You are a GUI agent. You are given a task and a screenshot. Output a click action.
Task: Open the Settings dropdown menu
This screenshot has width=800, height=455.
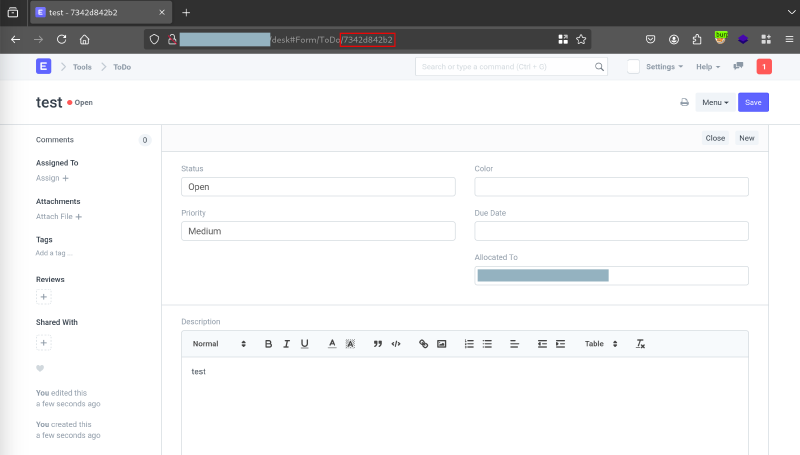tap(664, 67)
